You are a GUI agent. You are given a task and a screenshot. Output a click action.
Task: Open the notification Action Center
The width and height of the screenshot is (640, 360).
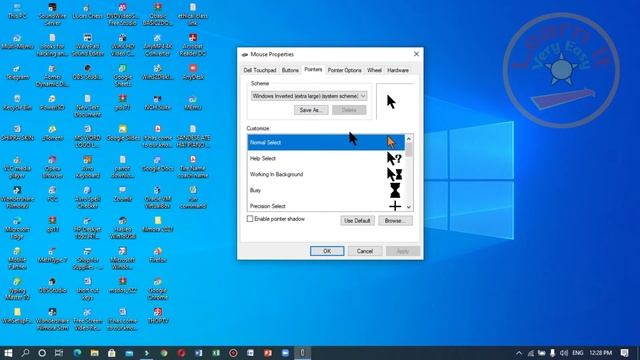pyautogui.click(x=624, y=353)
